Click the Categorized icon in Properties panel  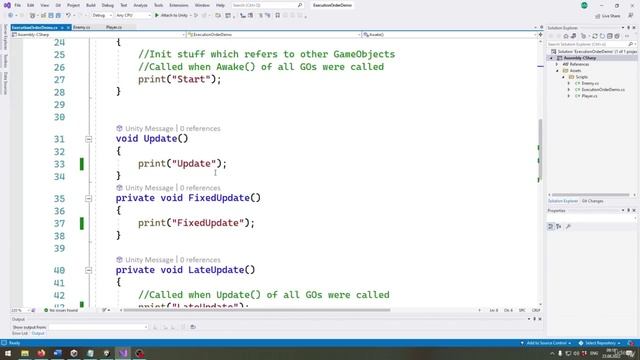(551, 227)
